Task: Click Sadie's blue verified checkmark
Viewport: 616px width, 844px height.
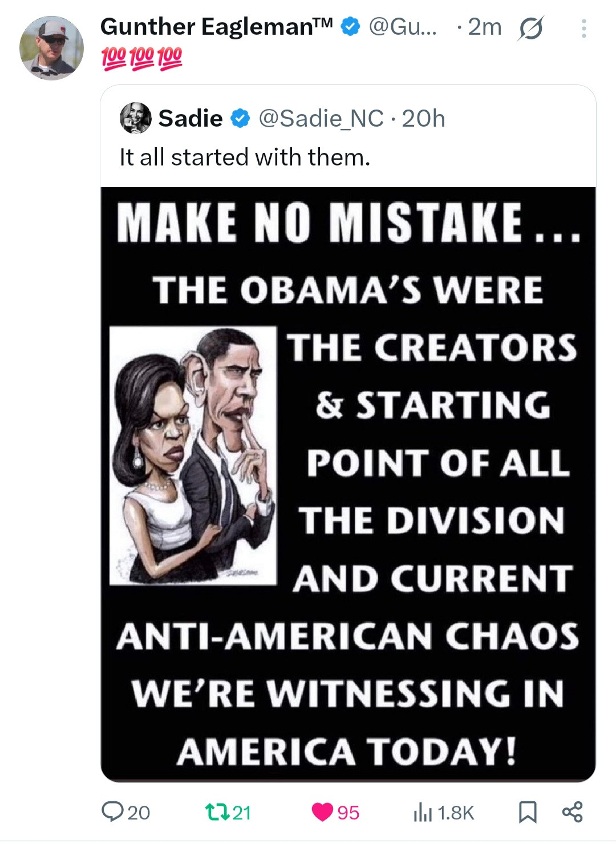Action: (240, 119)
